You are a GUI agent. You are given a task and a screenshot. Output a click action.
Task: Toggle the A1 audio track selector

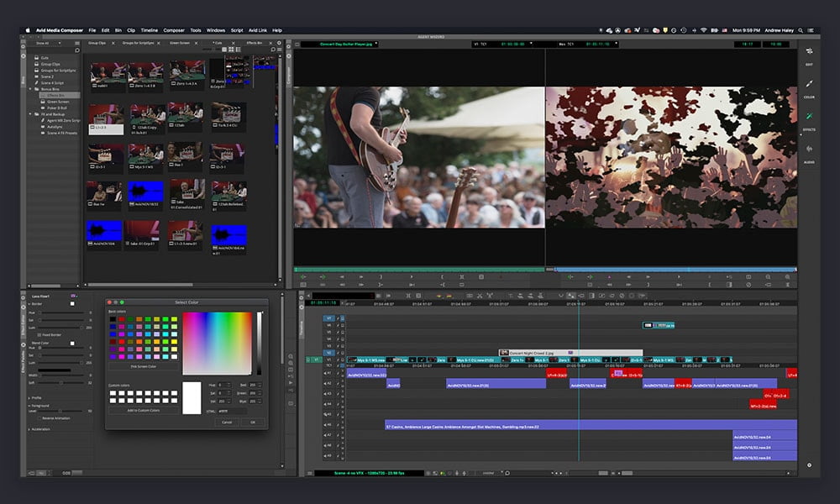pos(328,373)
